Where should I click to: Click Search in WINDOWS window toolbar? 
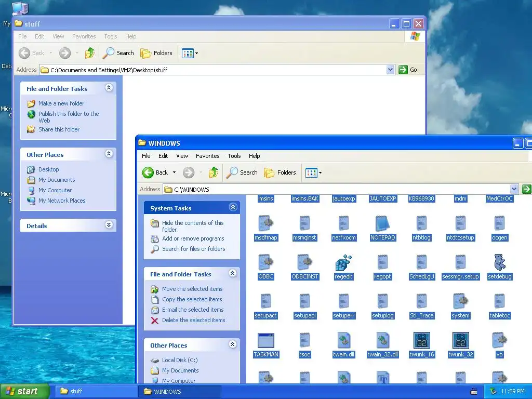coord(242,172)
